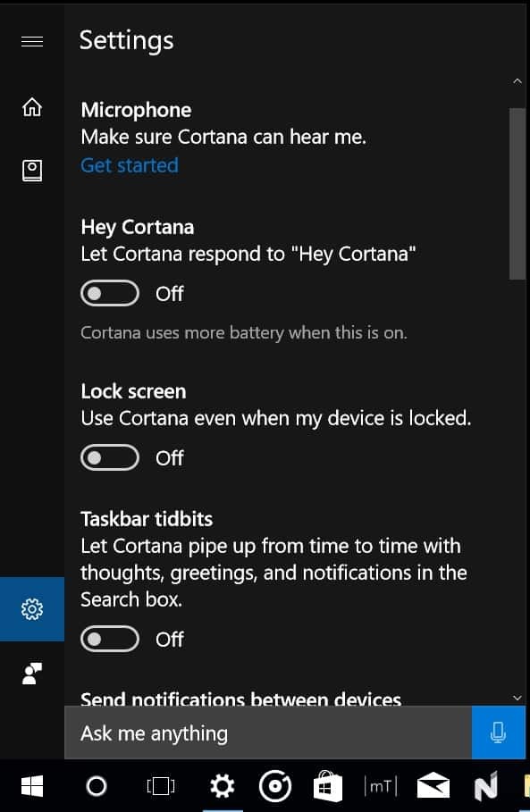Open the Windows Start menu

pos(32,786)
